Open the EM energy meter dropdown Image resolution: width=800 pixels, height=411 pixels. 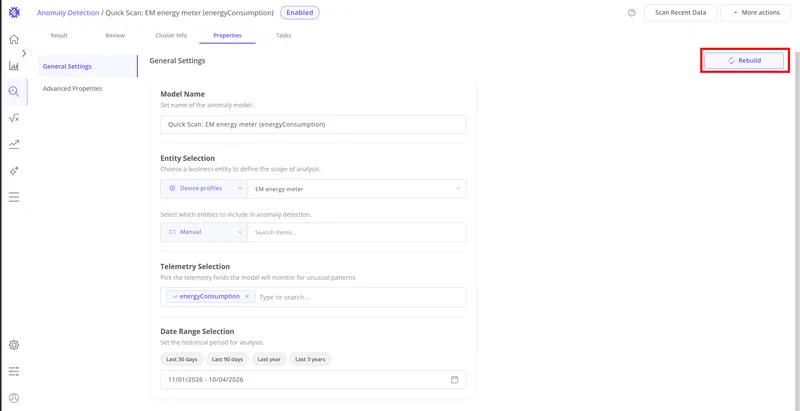click(357, 189)
